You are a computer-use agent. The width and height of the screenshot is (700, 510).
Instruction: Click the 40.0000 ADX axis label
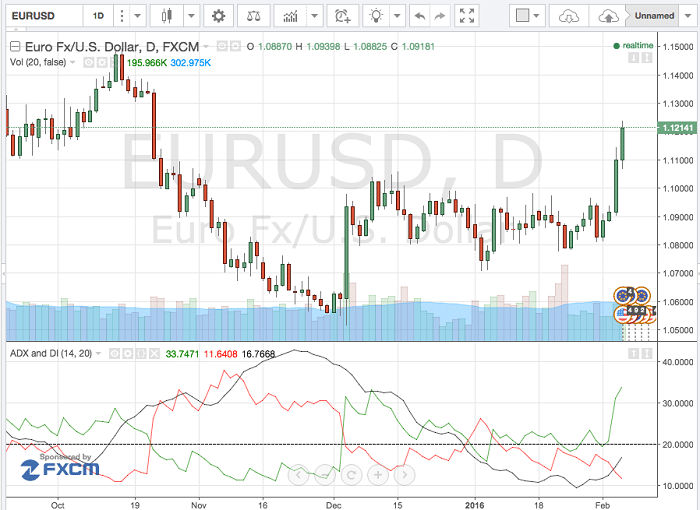[677, 362]
